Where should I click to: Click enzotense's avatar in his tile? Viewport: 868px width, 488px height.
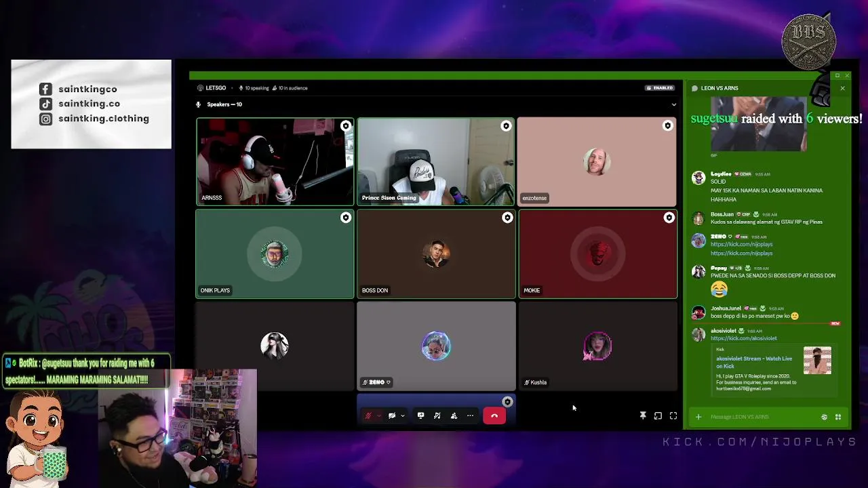pos(597,161)
